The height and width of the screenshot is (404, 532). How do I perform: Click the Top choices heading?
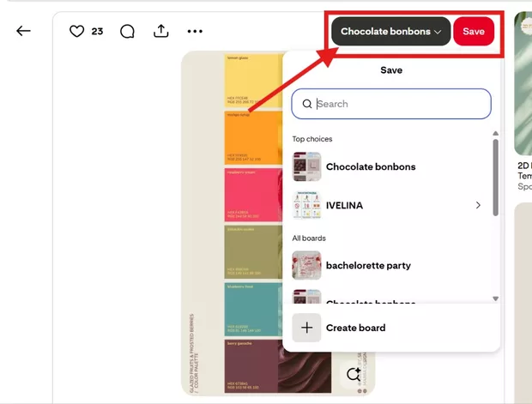[312, 139]
